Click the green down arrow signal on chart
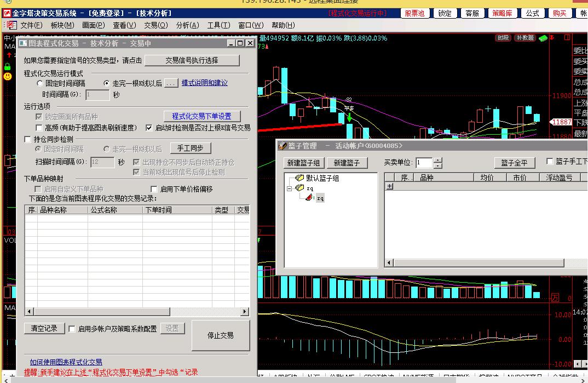This screenshot has width=588, height=383. (349, 118)
